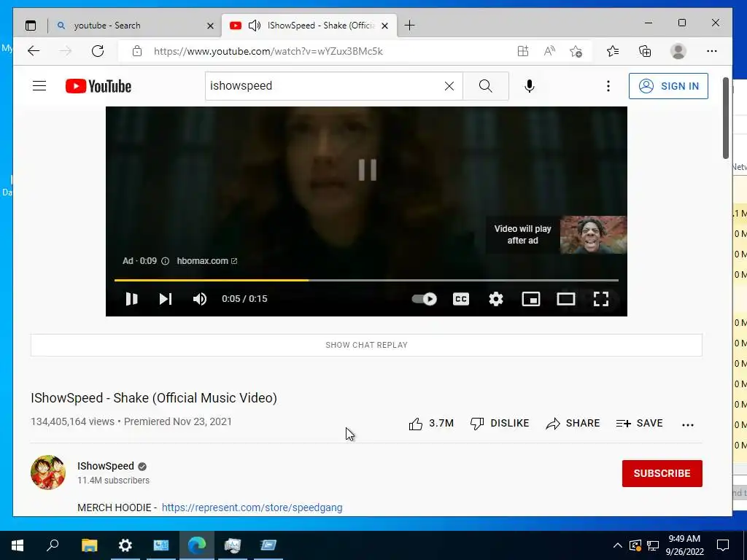Viewport: 747px width, 560px height.
Task: Open player settings gear icon
Action: coord(496,299)
